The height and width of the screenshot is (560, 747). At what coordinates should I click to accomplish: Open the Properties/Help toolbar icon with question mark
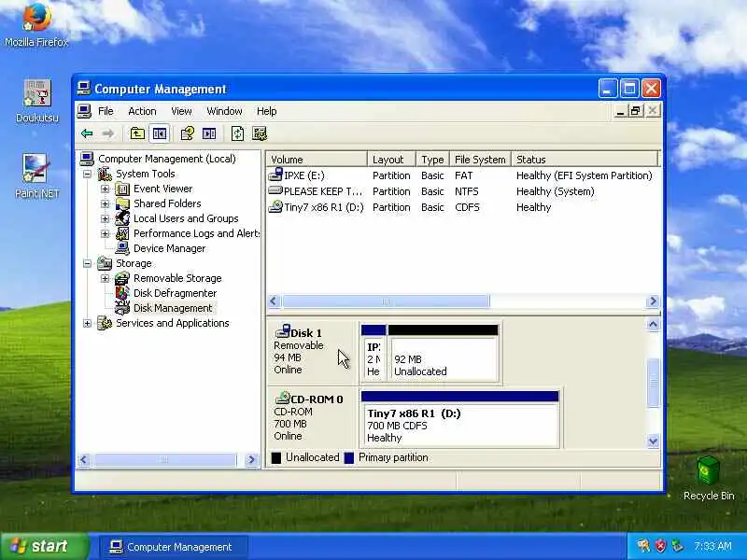point(188,133)
